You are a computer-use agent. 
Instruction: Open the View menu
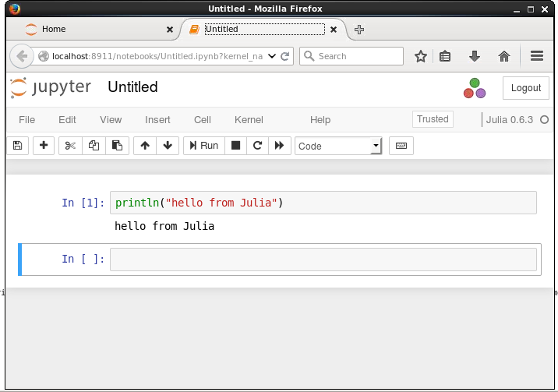[111, 120]
